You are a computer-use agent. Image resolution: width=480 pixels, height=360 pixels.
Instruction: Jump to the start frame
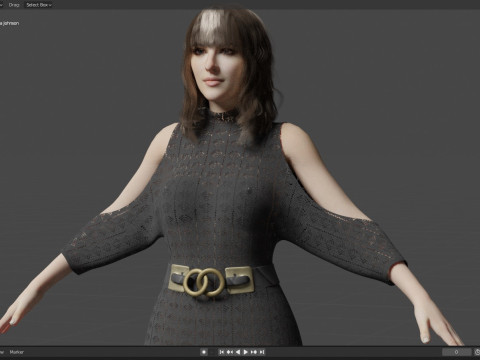coord(222,352)
